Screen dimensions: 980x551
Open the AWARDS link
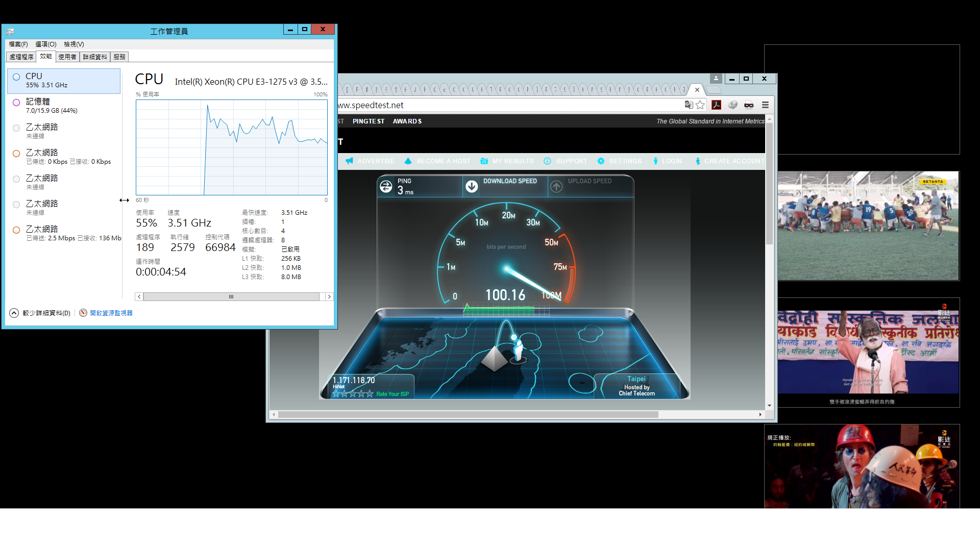(407, 121)
